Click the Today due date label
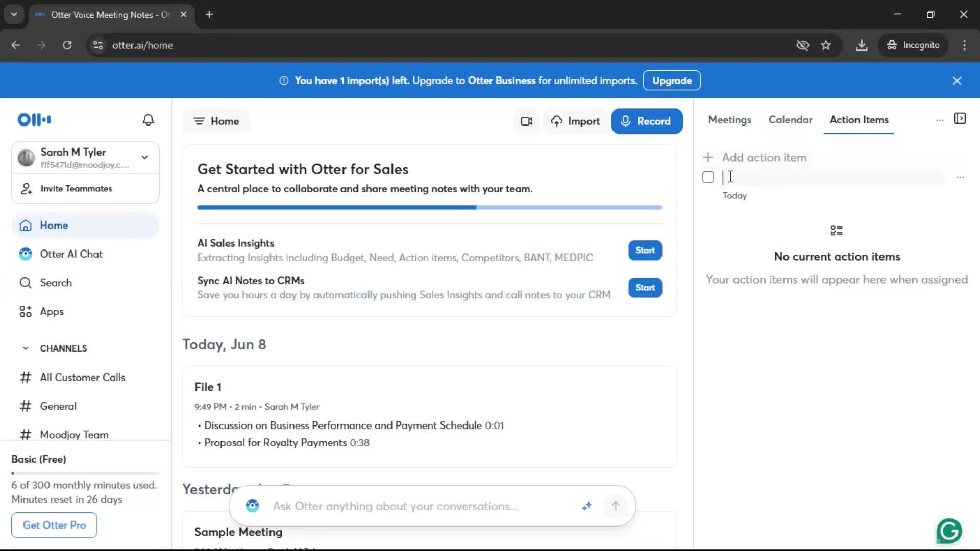 (734, 196)
